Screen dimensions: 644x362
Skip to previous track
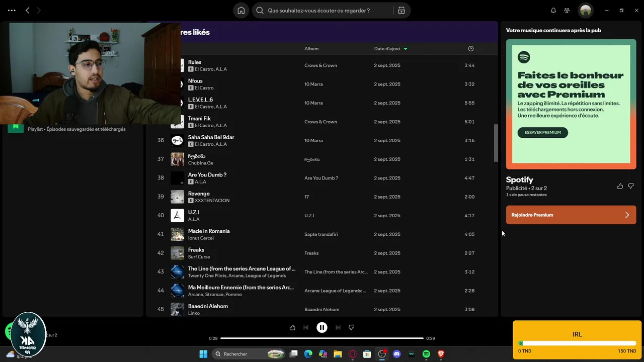click(x=306, y=327)
